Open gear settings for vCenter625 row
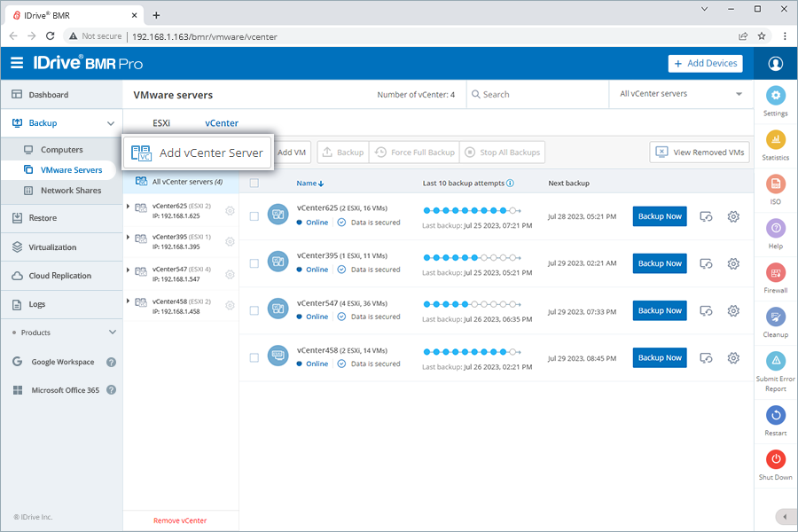 733,216
